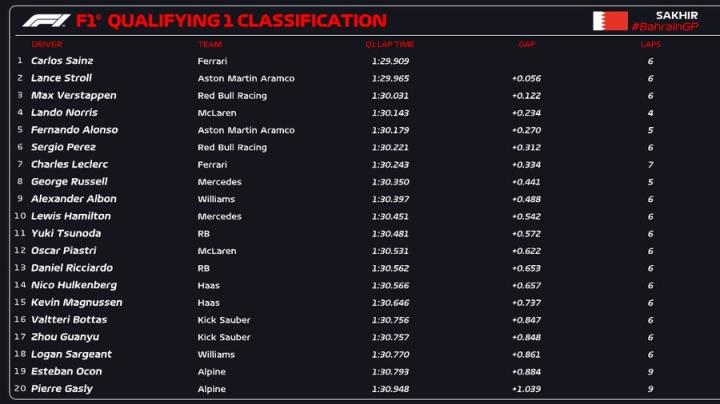The image size is (720, 404).
Task: Click the LAPS column header
Action: click(x=650, y=44)
